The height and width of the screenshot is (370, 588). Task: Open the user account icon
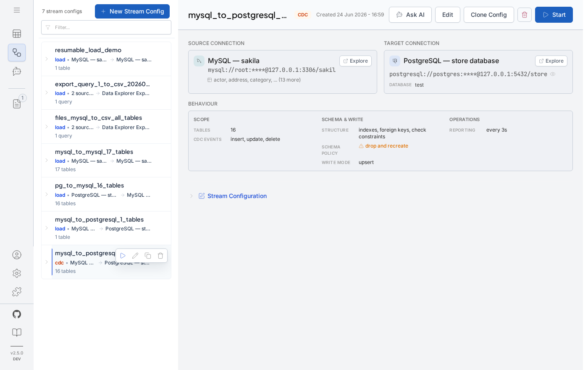[x=17, y=255]
